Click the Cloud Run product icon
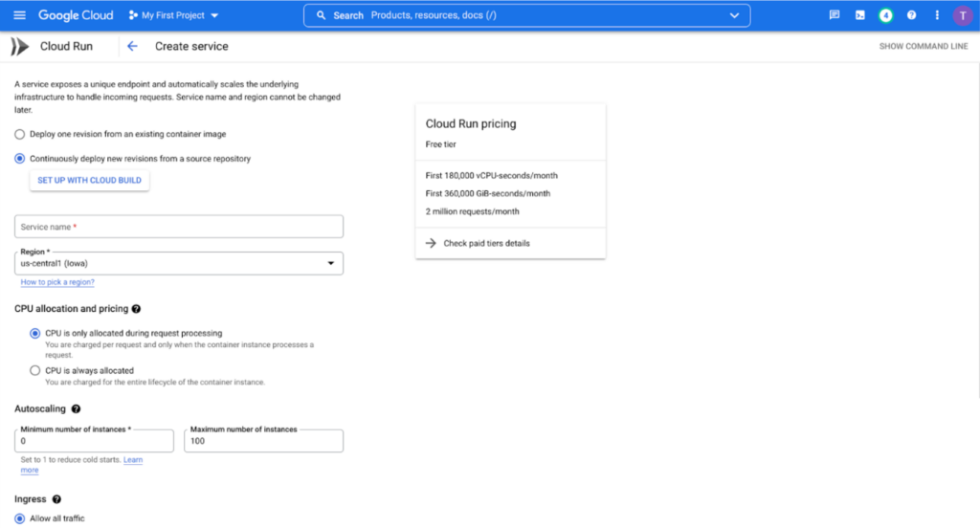The height and width of the screenshot is (528, 980). point(19,46)
